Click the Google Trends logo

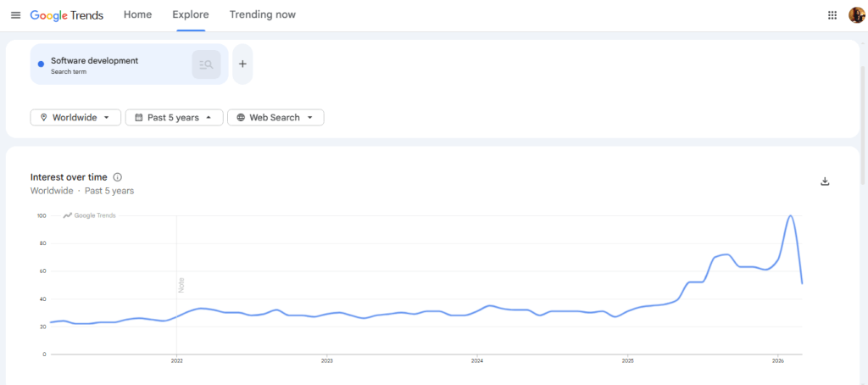(x=70, y=15)
